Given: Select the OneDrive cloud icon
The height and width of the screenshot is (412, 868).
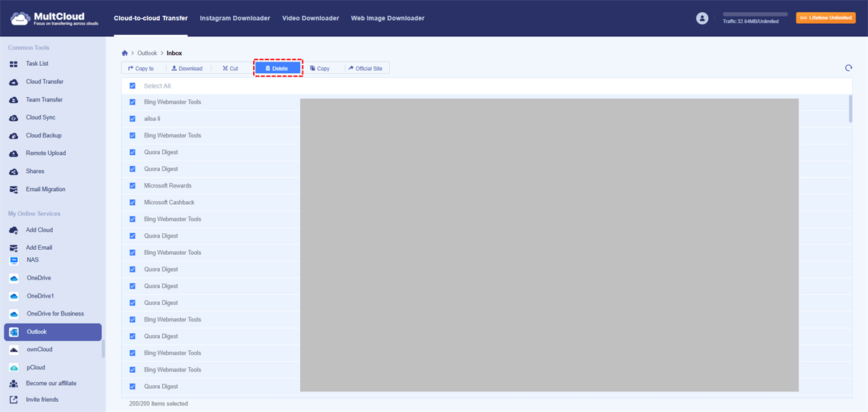Looking at the screenshot, I should pyautogui.click(x=14, y=278).
